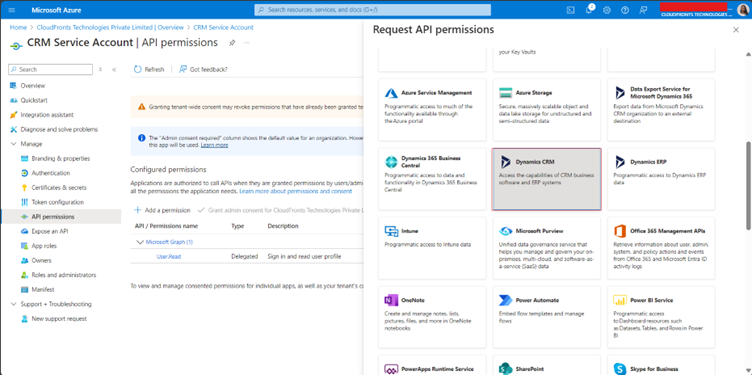The image size is (752, 375).
Task: Click the Microsoft Purview tile icon
Action: (505, 231)
